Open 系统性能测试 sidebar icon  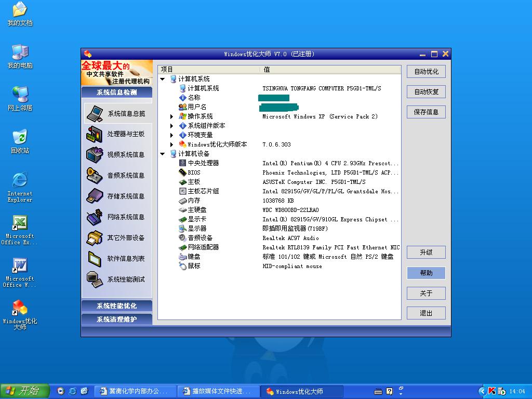pyautogui.click(x=95, y=279)
